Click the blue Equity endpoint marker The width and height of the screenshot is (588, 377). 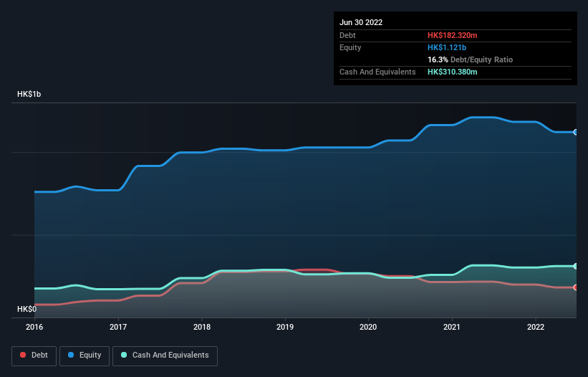coord(576,132)
